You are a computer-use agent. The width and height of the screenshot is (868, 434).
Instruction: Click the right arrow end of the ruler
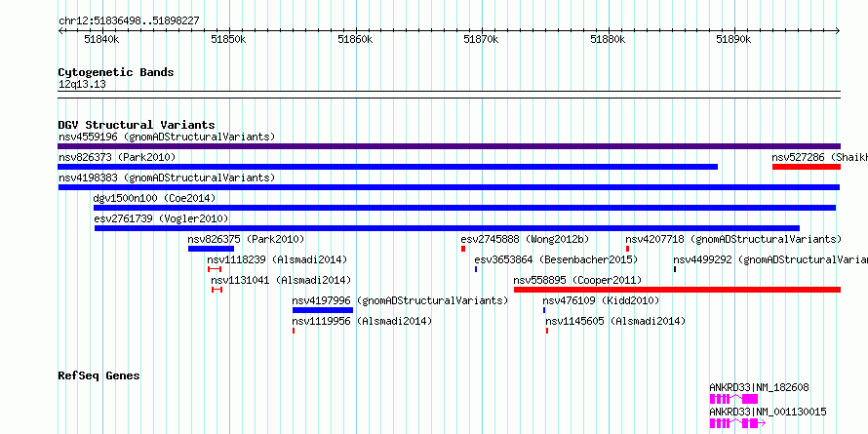(x=838, y=31)
